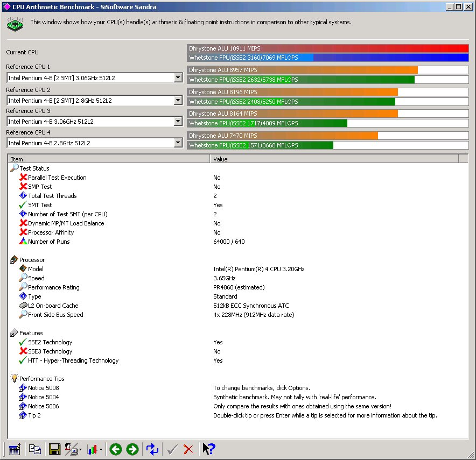Viewport: 476px width, 460px height.
Task: Sort by the Item column header
Action: (x=109, y=159)
